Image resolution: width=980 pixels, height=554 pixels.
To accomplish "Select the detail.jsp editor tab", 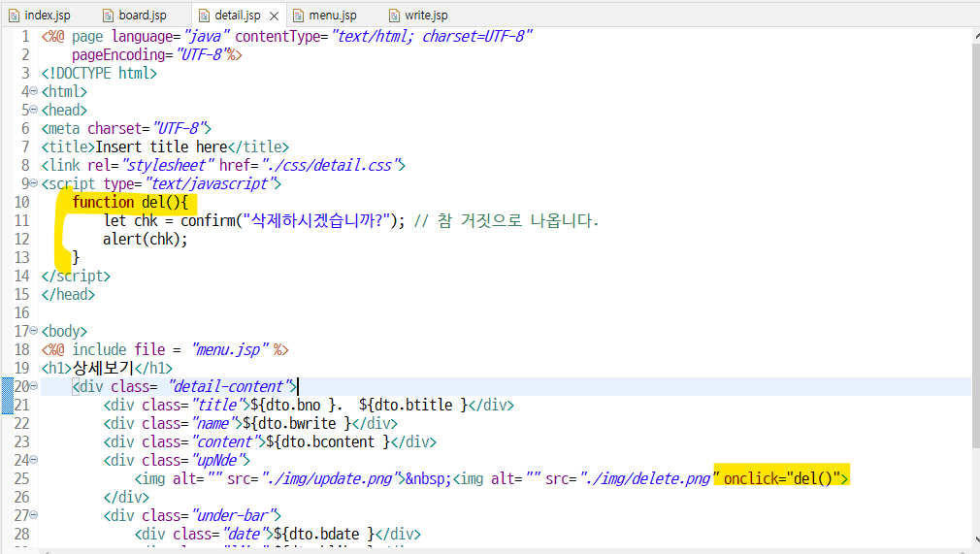I will [x=238, y=15].
